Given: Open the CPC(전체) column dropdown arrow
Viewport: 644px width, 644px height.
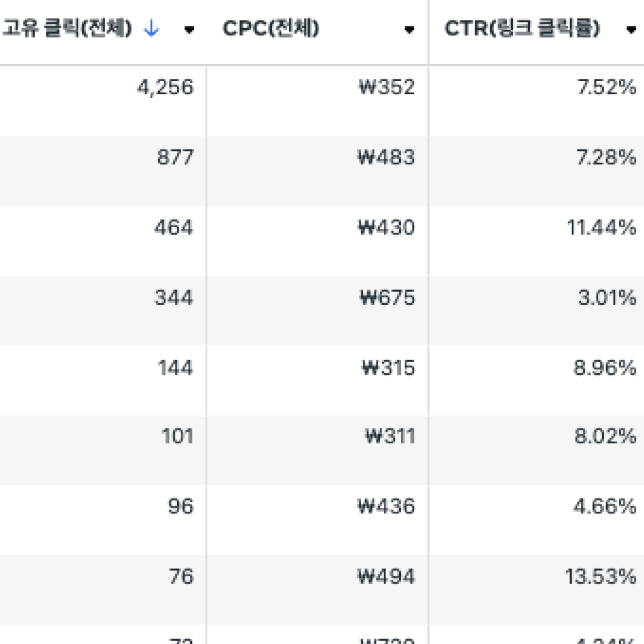Looking at the screenshot, I should point(409,30).
